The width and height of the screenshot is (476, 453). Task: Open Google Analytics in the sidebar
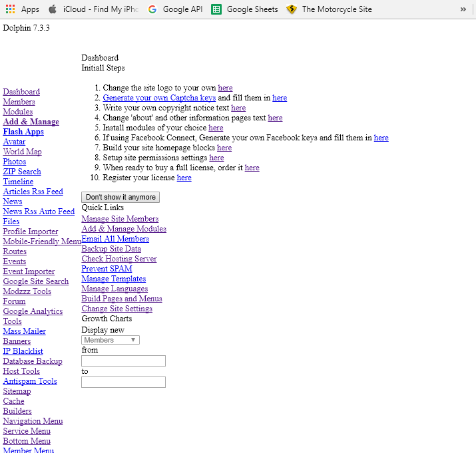click(33, 311)
